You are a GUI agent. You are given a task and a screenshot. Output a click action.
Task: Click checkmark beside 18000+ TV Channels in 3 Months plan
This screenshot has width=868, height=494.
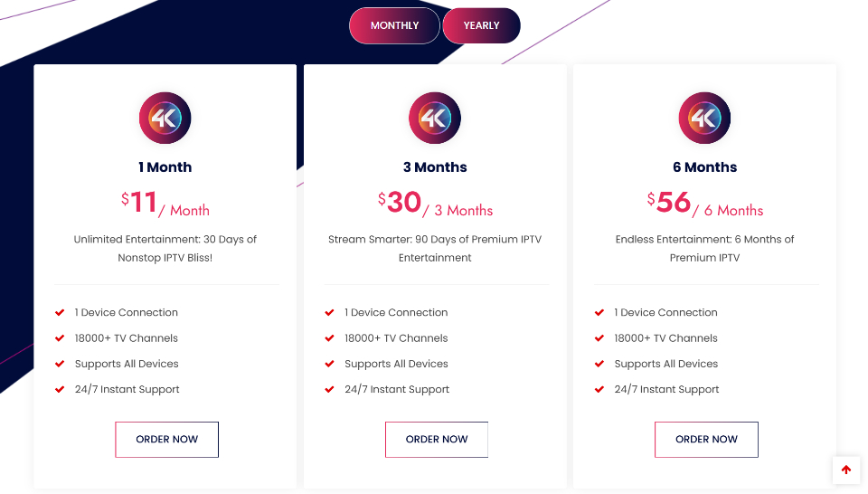329,337
